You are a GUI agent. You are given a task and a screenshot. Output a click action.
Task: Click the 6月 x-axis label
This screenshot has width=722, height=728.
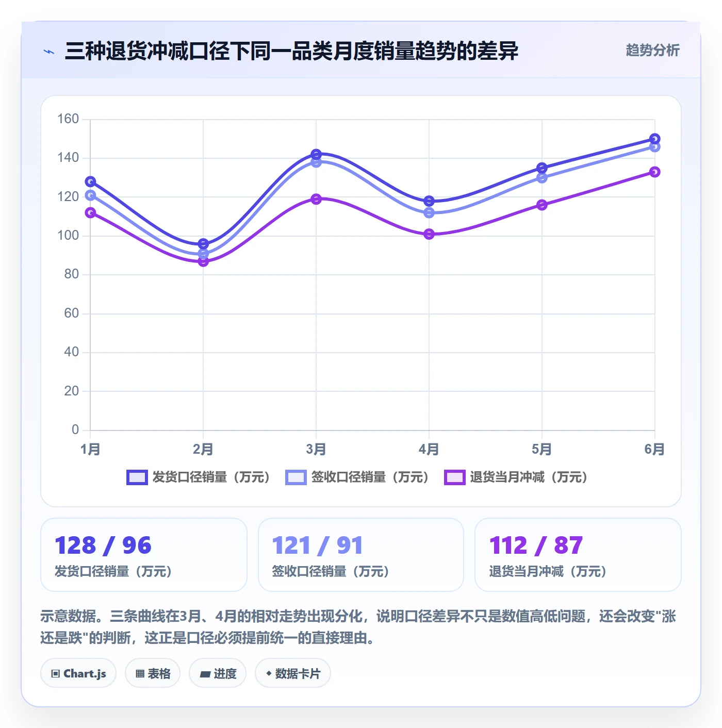[655, 449]
